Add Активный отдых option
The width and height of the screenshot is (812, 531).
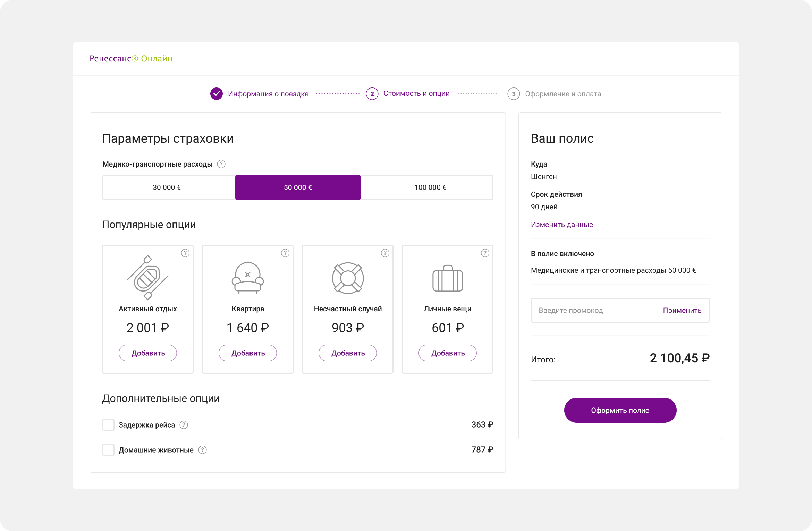point(148,353)
